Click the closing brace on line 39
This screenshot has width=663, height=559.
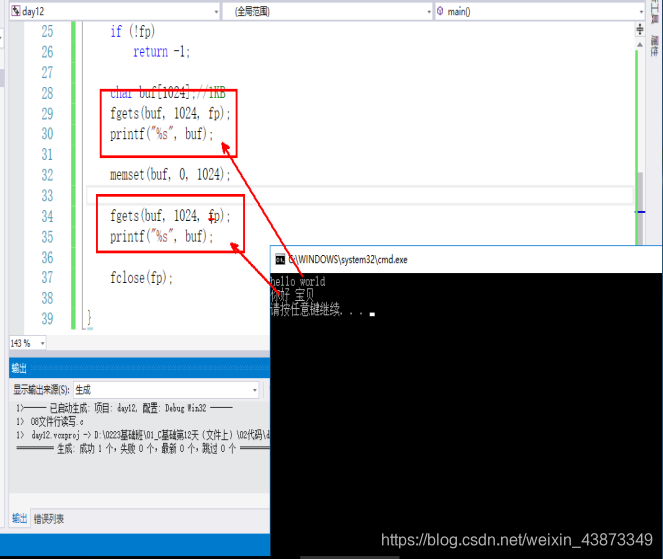coord(89,318)
